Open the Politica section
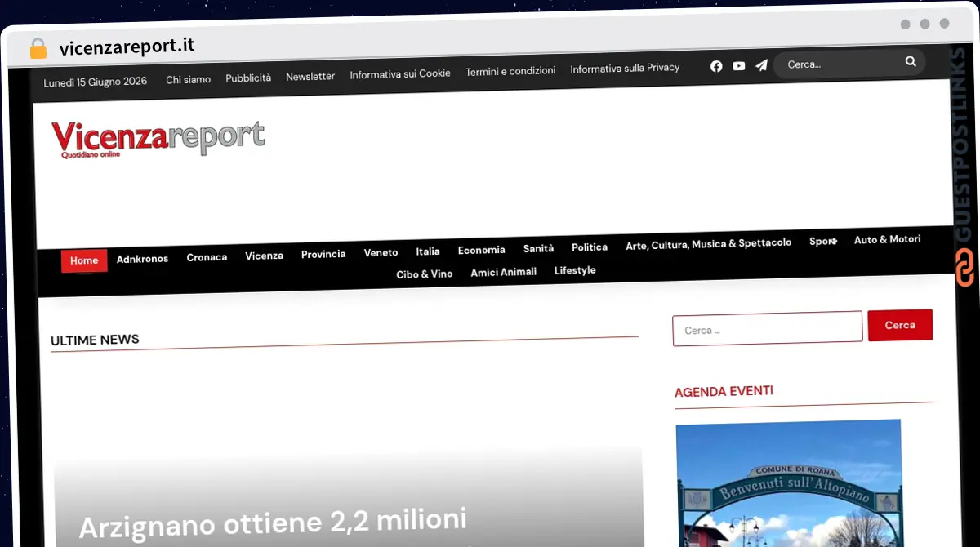This screenshot has width=980, height=547. (589, 247)
